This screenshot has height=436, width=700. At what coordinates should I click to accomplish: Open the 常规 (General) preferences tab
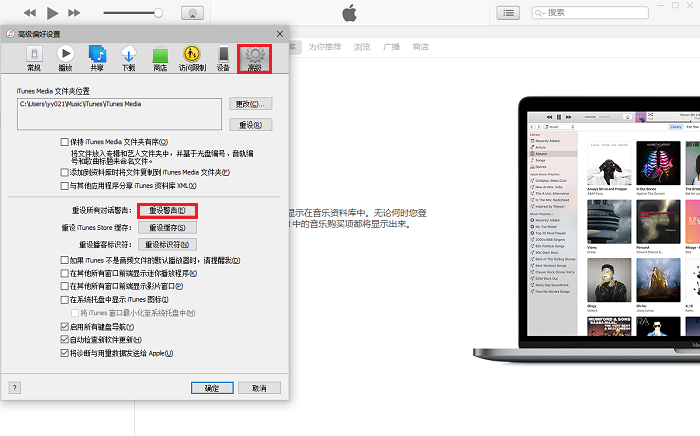click(34, 58)
